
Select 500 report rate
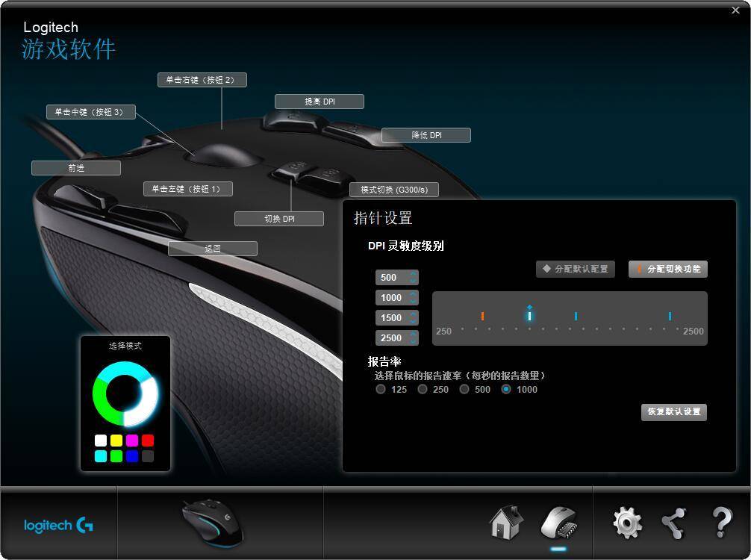click(464, 389)
